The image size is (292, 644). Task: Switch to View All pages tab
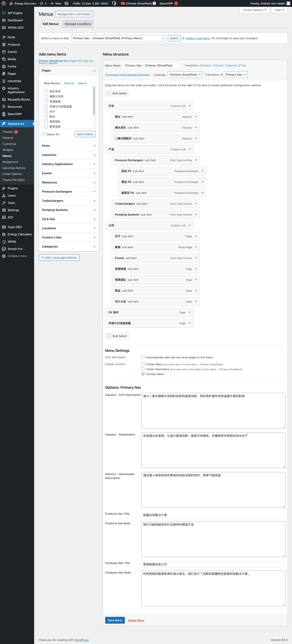pyautogui.click(x=69, y=83)
